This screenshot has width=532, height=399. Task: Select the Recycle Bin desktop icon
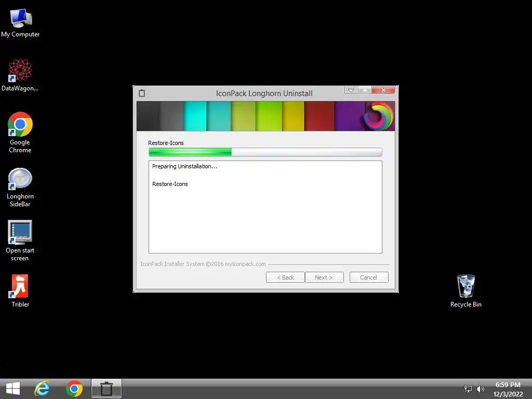click(466, 291)
